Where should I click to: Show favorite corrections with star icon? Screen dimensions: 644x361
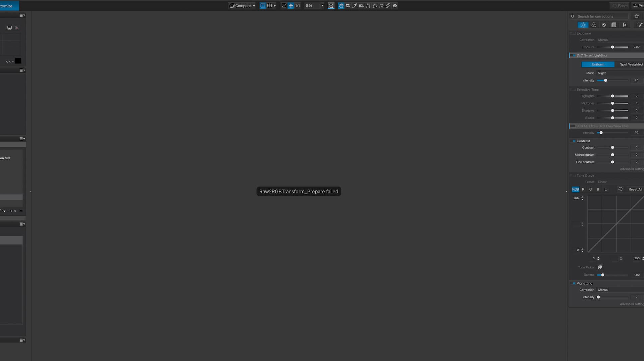click(637, 16)
